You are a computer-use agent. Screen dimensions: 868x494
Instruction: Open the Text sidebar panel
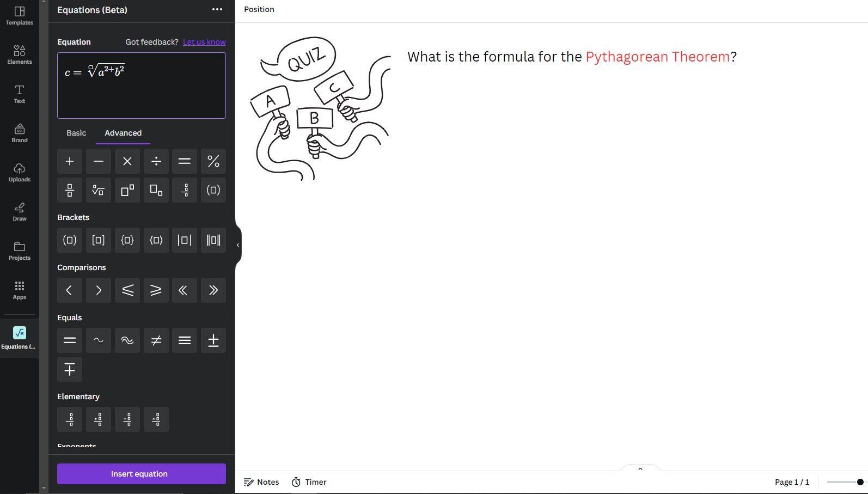(20, 94)
